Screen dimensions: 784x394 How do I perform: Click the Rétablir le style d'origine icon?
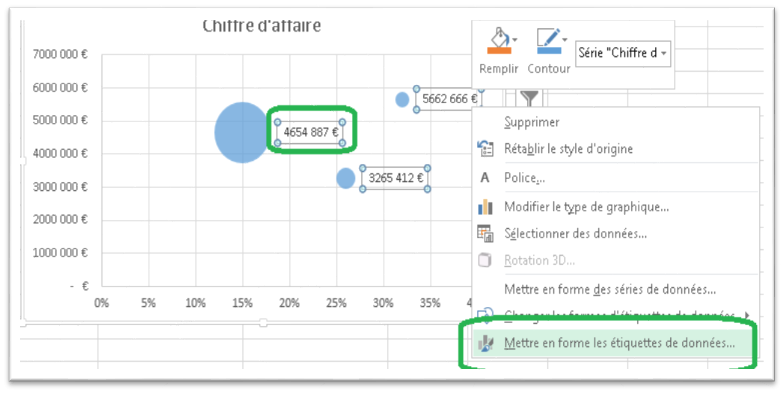pyautogui.click(x=486, y=149)
